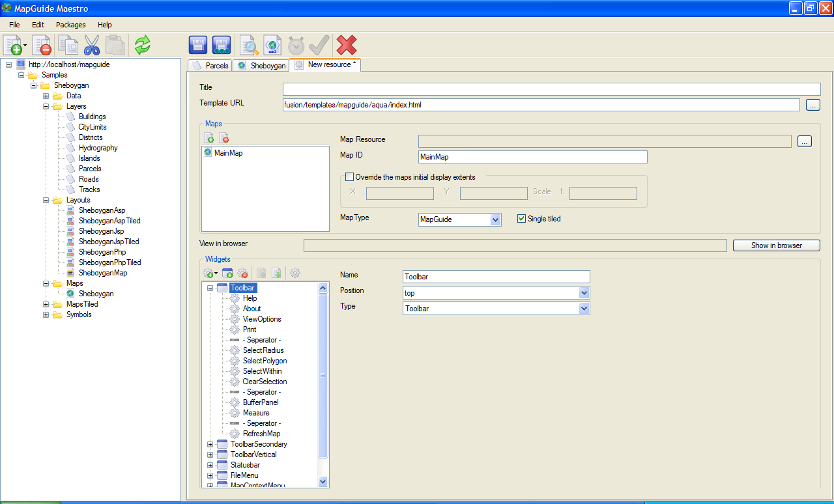Expand the Data folder in Sheboygan
834x504 pixels.
[x=46, y=96]
